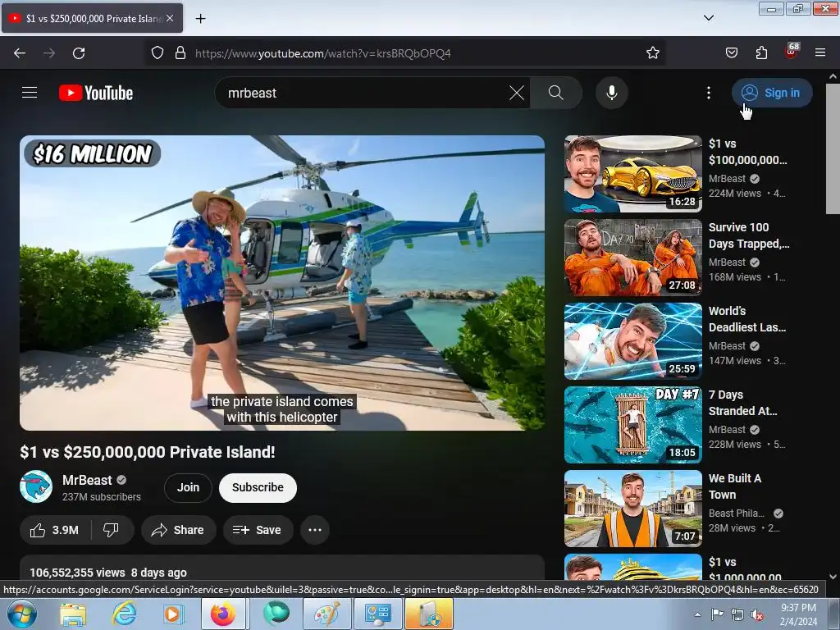Screen dimensions: 840x630
Task: Launch Internet Explorer from taskbar
Action: pyautogui.click(x=123, y=614)
